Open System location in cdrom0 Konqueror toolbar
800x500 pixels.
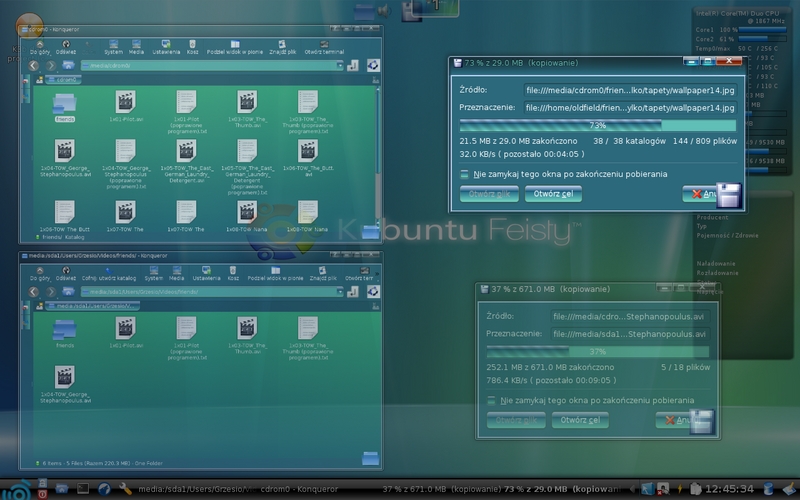tap(113, 47)
